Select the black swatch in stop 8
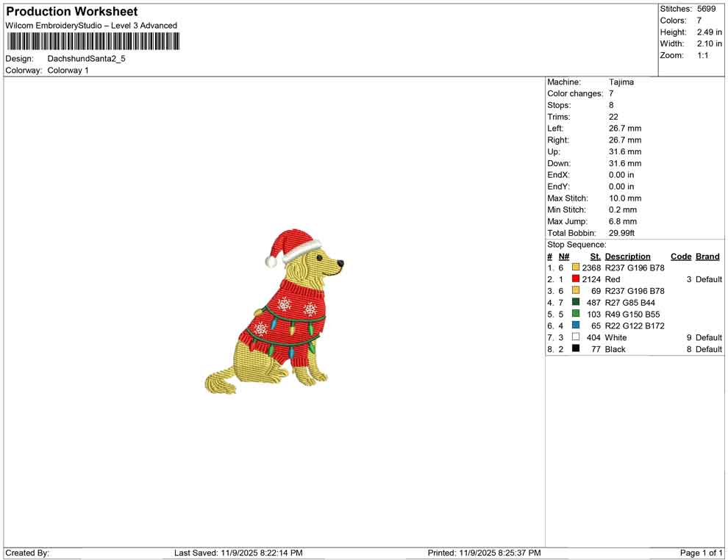The height and width of the screenshot is (560, 728). pyautogui.click(x=576, y=349)
